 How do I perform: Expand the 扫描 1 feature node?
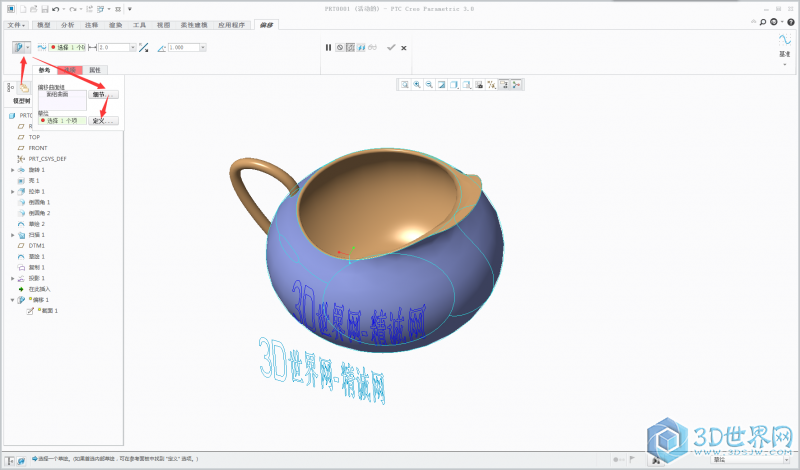click(13, 235)
